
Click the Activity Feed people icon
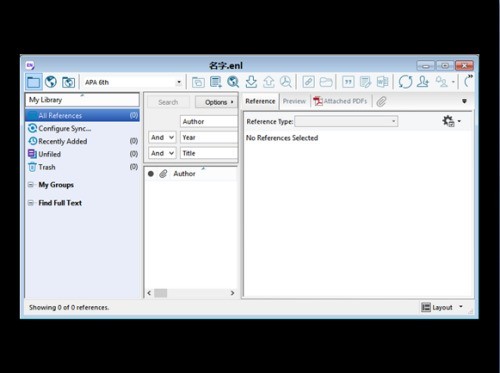click(442, 82)
